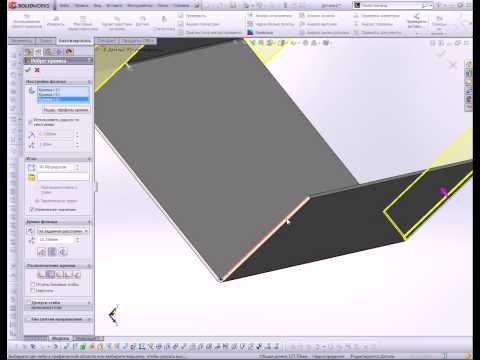
Task: Click stepper arrows of flange length value
Action: coord(77,239)
